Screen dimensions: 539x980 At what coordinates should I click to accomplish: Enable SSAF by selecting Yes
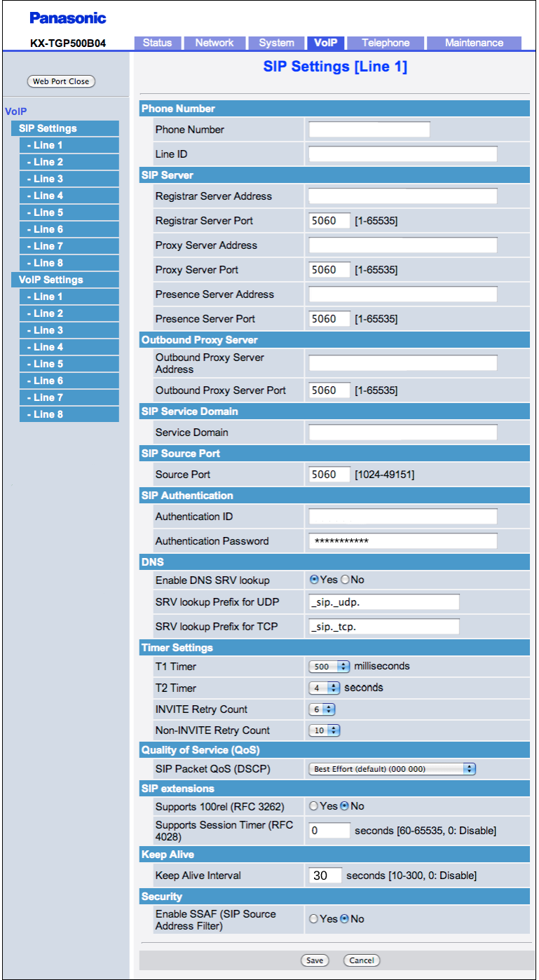(313, 919)
